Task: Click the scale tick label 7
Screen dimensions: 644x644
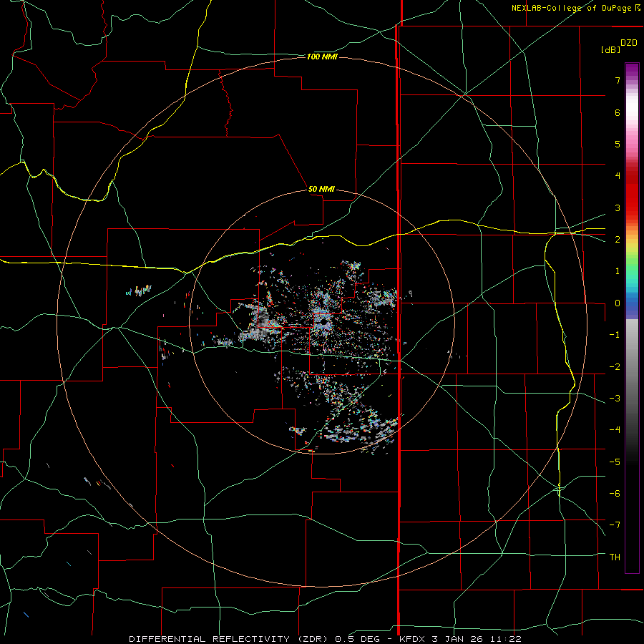Action: pyautogui.click(x=618, y=80)
